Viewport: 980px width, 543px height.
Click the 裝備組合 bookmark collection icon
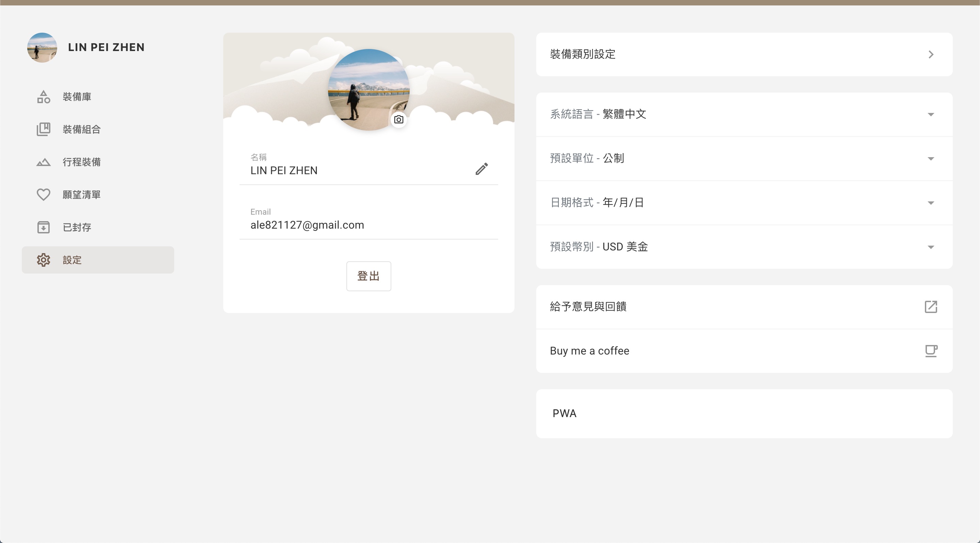pos(43,129)
